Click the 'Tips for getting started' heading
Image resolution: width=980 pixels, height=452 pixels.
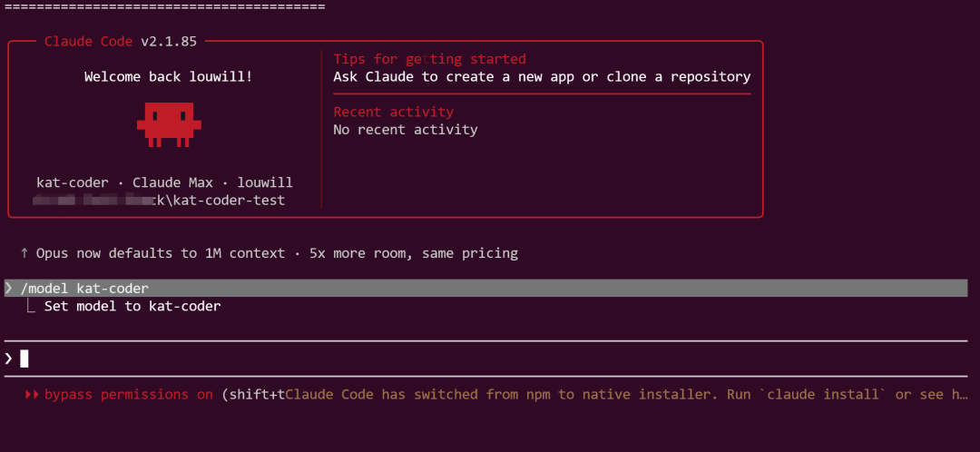(x=429, y=60)
